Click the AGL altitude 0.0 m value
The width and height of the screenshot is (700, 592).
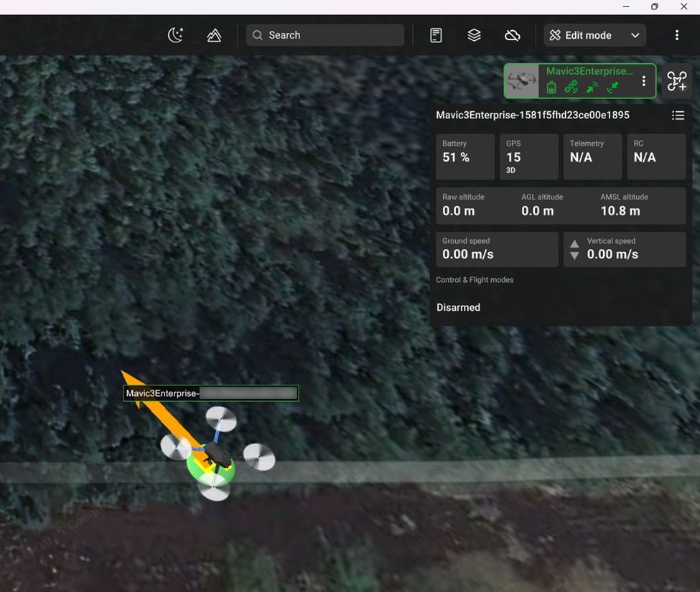538,211
